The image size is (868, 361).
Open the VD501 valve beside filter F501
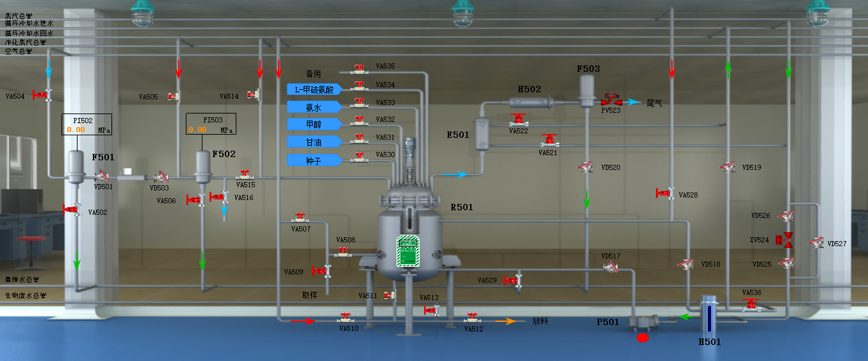101,176
